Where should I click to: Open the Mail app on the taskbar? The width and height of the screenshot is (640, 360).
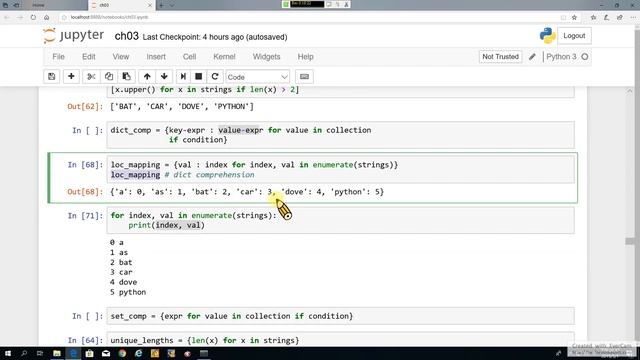click(106, 353)
